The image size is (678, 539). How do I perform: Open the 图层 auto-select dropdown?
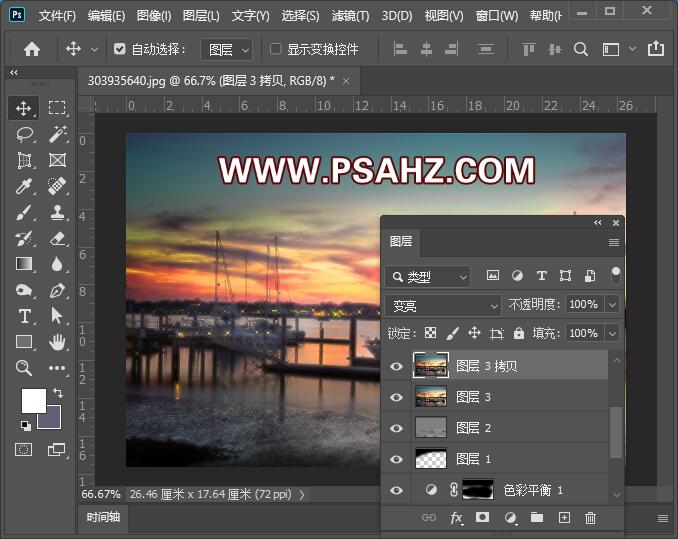(x=227, y=50)
